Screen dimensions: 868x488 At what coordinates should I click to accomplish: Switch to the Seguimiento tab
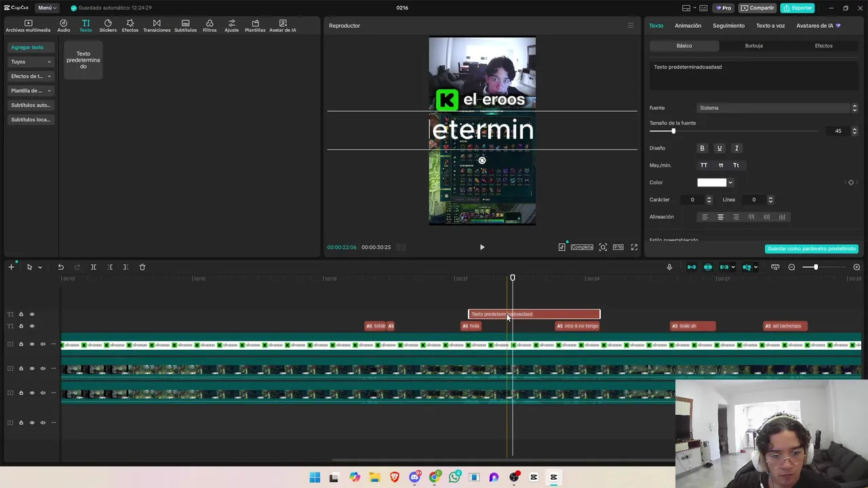tap(728, 26)
